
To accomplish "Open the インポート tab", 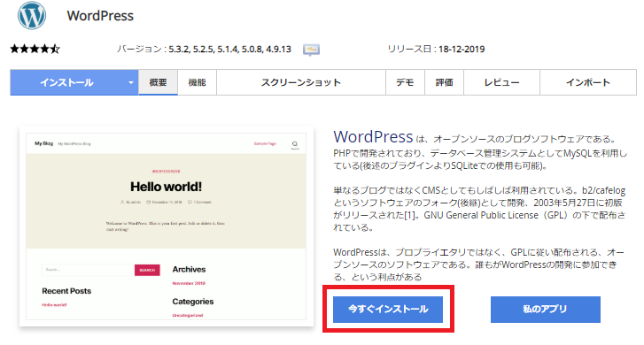I will click(x=588, y=82).
